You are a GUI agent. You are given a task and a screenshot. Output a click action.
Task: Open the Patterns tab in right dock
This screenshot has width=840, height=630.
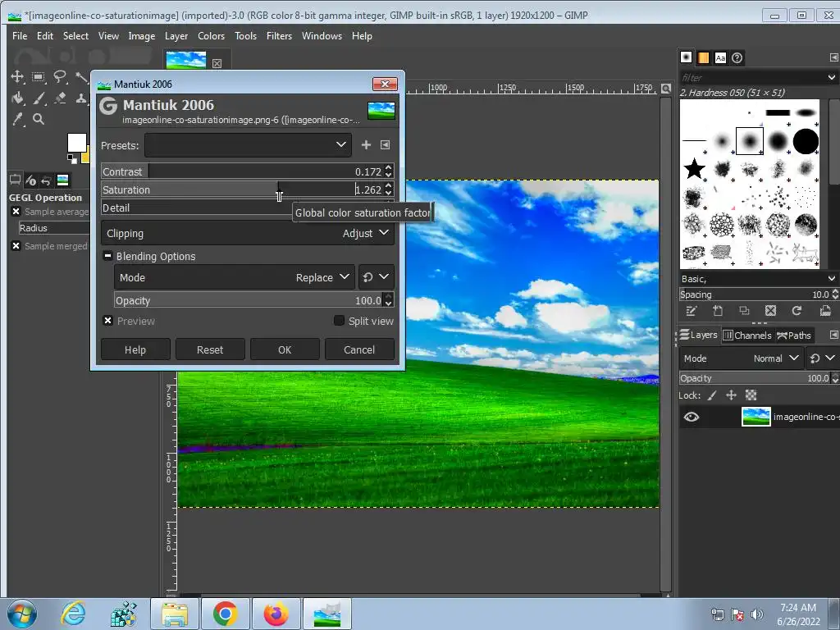pos(703,57)
